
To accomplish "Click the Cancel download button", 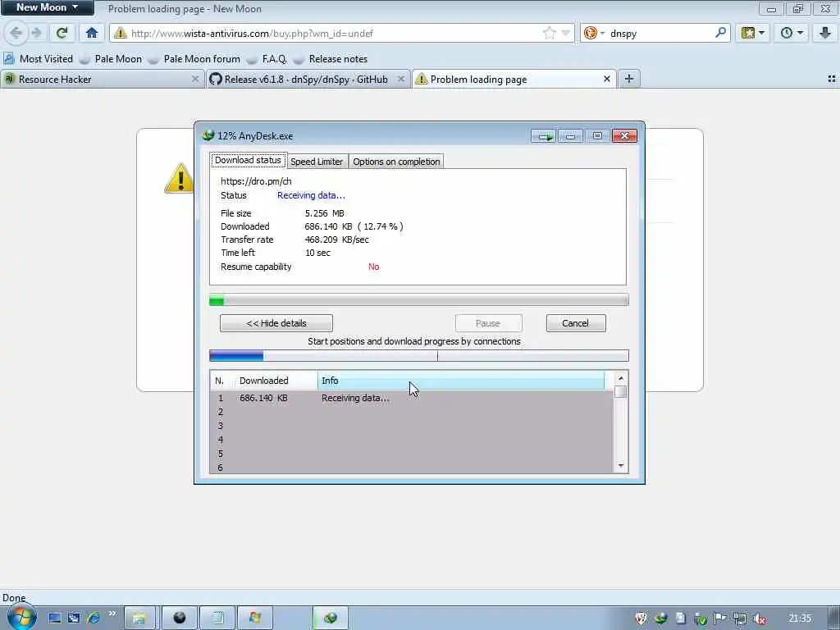I will [x=575, y=323].
